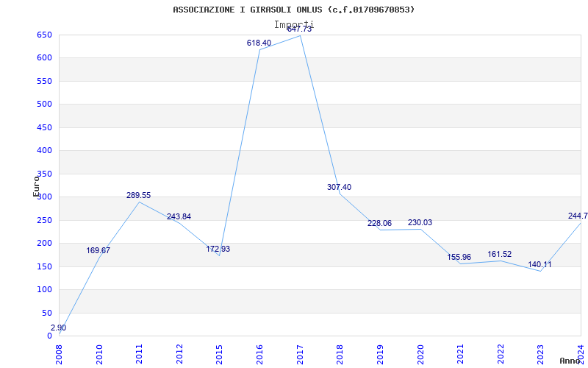Viewport: 588px width, 368px height.
Task: Click the 169.67 data label
Action: point(98,250)
